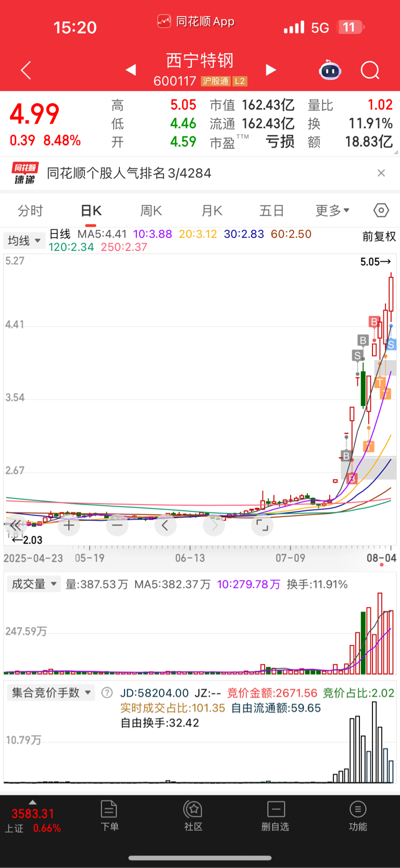Expand the 更多 period dropdown

332,211
